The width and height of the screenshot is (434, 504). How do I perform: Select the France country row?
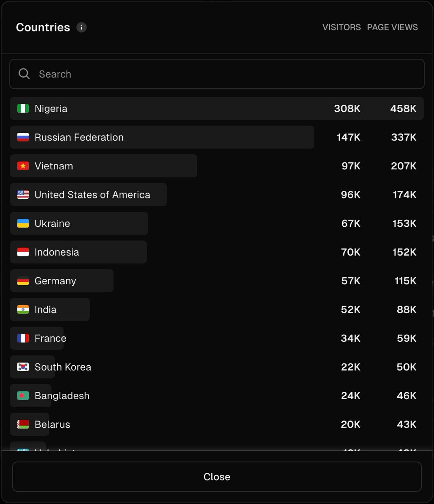coord(217,338)
